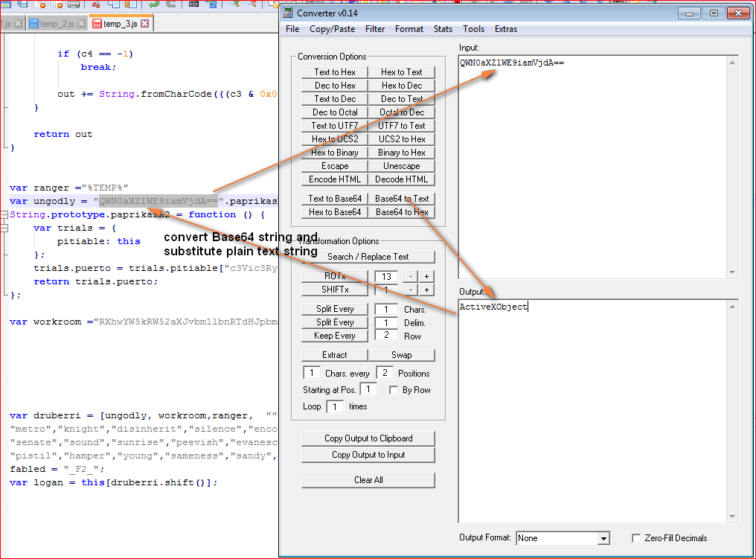The height and width of the screenshot is (559, 756).
Task: Click the Loop times input field
Action: (x=335, y=406)
